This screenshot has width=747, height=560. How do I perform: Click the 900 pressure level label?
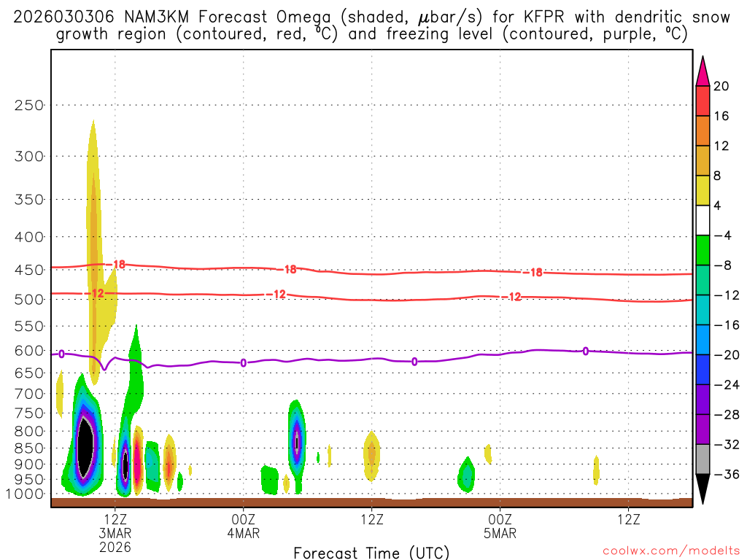(29, 464)
